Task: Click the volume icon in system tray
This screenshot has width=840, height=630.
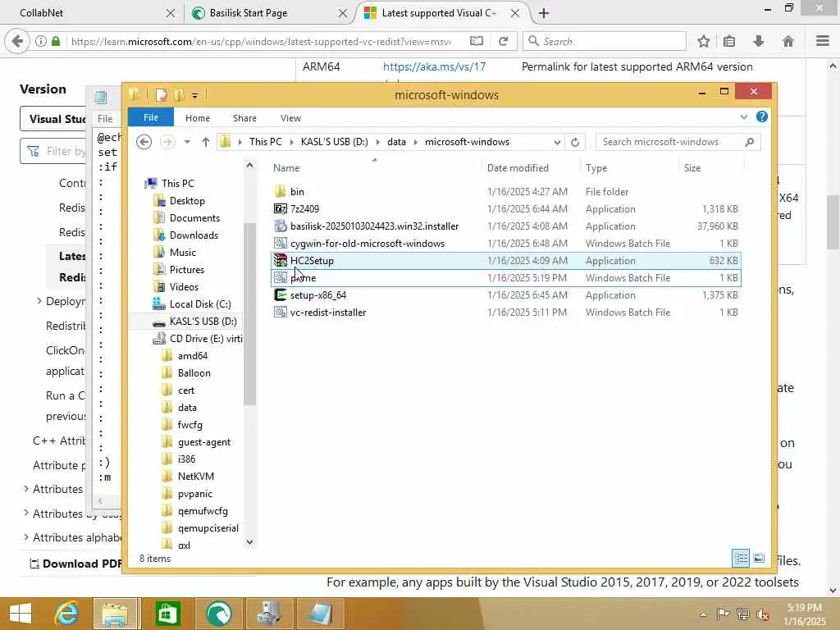Action: [762, 614]
